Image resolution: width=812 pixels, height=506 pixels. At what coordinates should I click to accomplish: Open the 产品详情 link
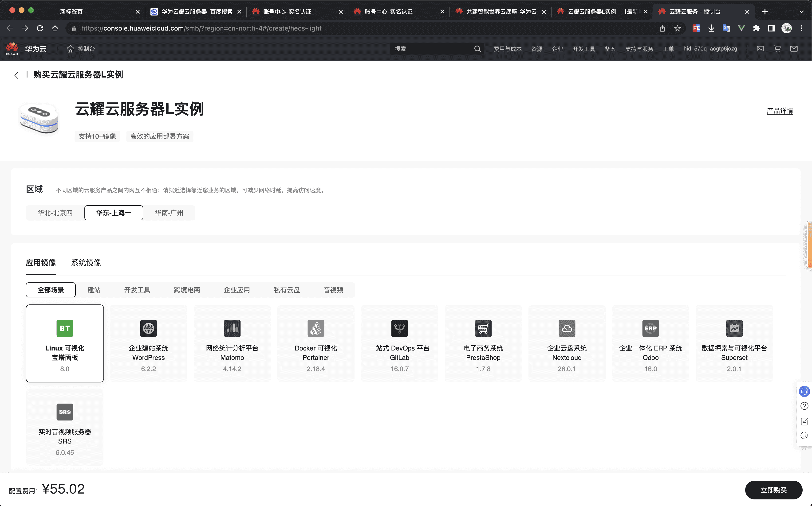[x=780, y=111]
